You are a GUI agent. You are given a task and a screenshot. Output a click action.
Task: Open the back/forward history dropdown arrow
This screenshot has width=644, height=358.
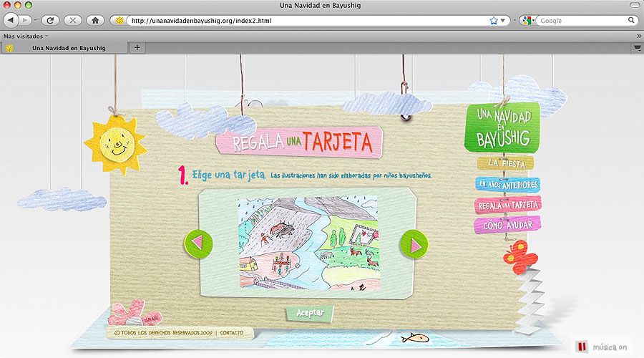coord(34,20)
